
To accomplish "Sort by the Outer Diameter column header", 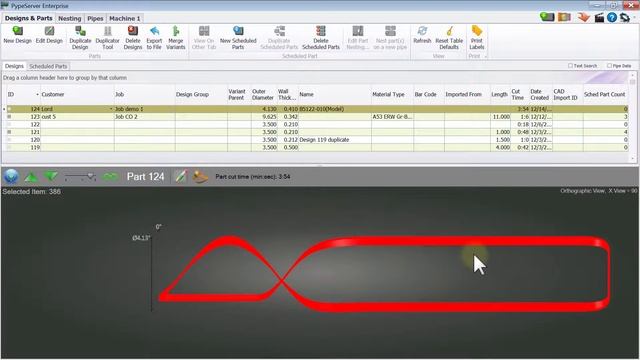I will [263, 94].
